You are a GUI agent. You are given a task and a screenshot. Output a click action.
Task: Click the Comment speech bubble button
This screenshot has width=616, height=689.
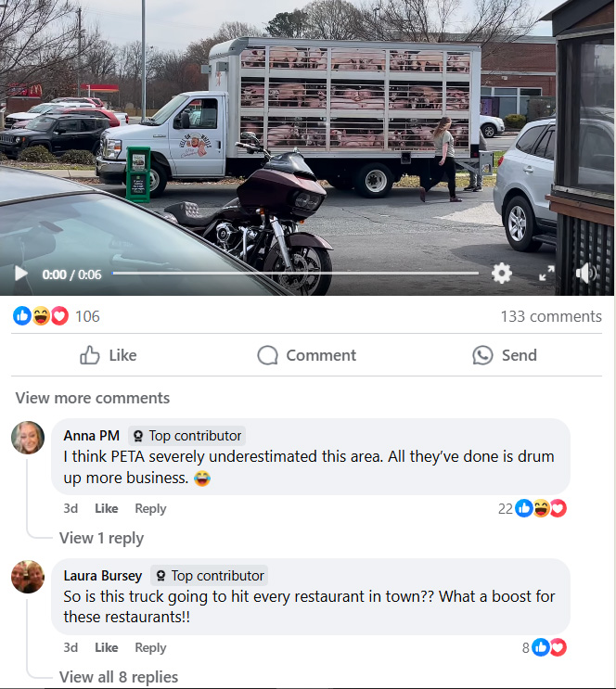tap(306, 355)
